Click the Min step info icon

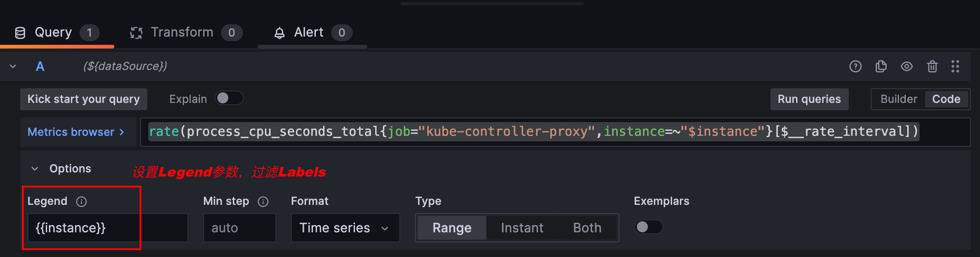click(263, 202)
